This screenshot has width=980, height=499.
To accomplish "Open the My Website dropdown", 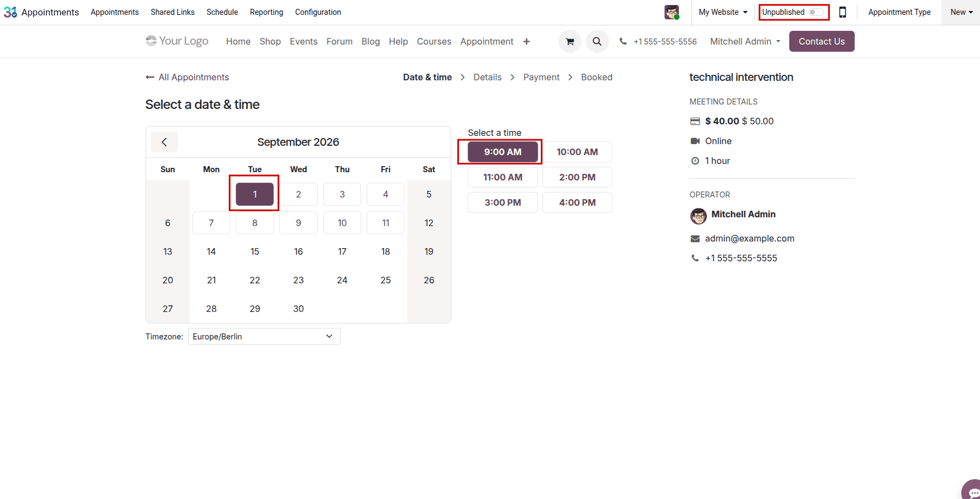I will point(723,12).
